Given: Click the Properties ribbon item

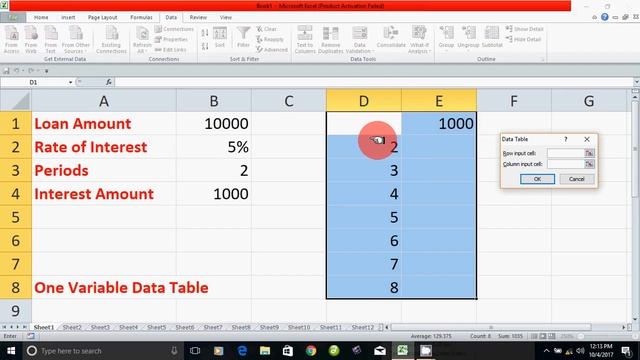Looking at the screenshot, I should pos(171,39).
